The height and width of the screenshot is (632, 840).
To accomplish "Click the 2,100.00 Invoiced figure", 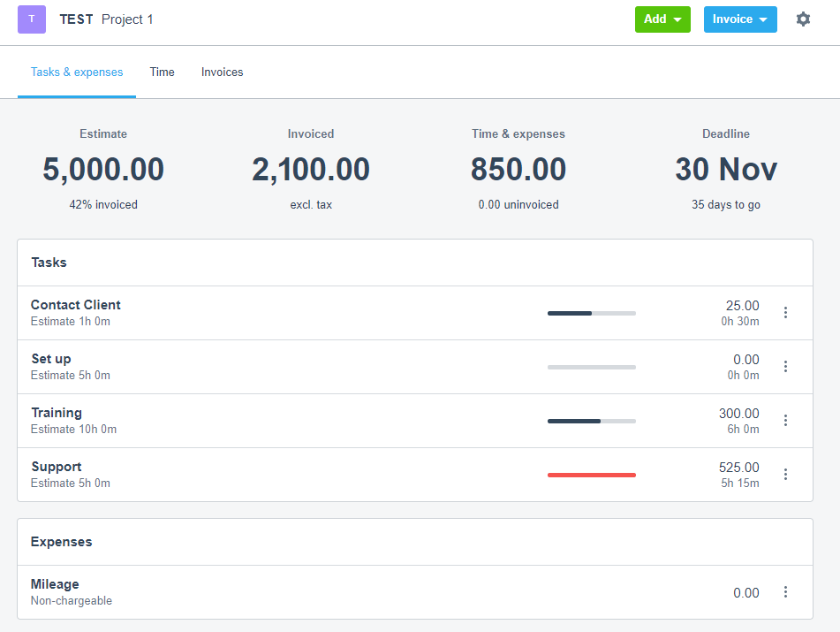I will (x=310, y=169).
